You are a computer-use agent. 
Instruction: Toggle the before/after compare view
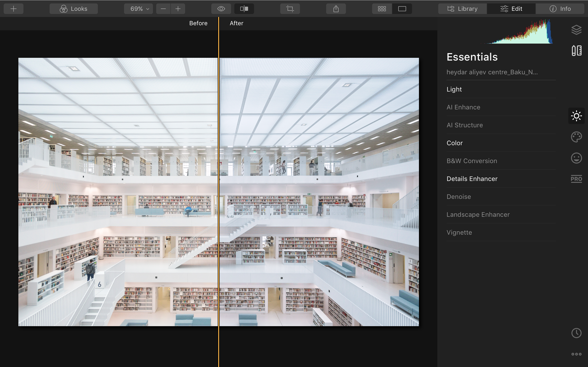point(244,9)
